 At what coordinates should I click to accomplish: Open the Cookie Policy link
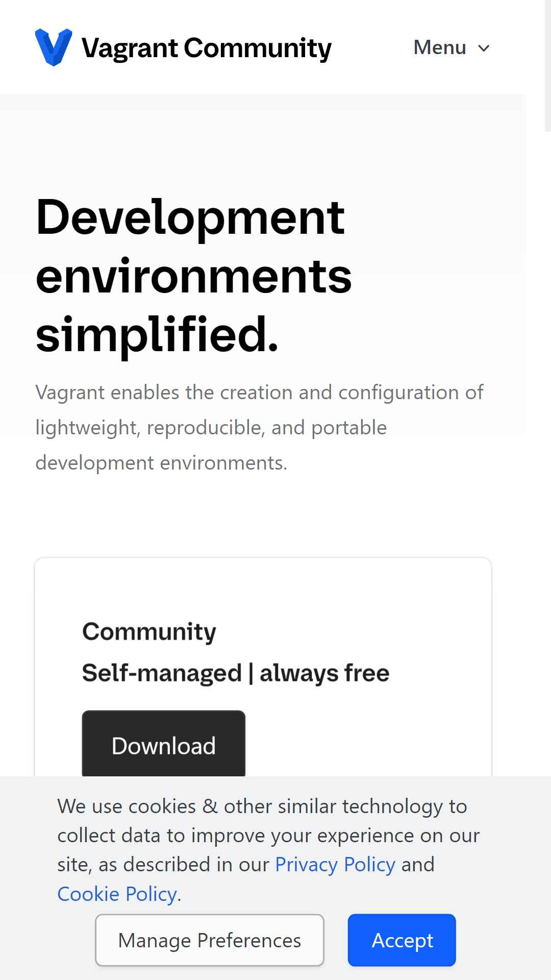click(117, 894)
